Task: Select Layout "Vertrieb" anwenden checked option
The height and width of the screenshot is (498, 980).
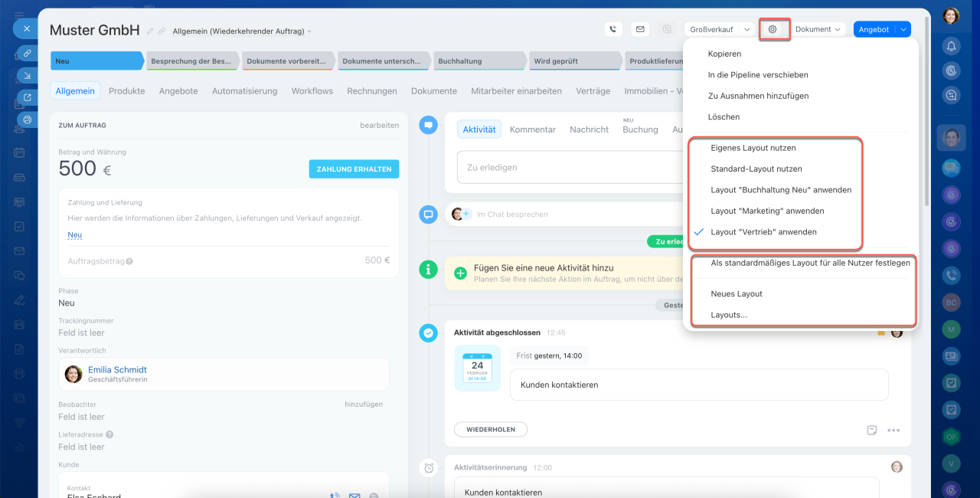Action: pos(763,231)
